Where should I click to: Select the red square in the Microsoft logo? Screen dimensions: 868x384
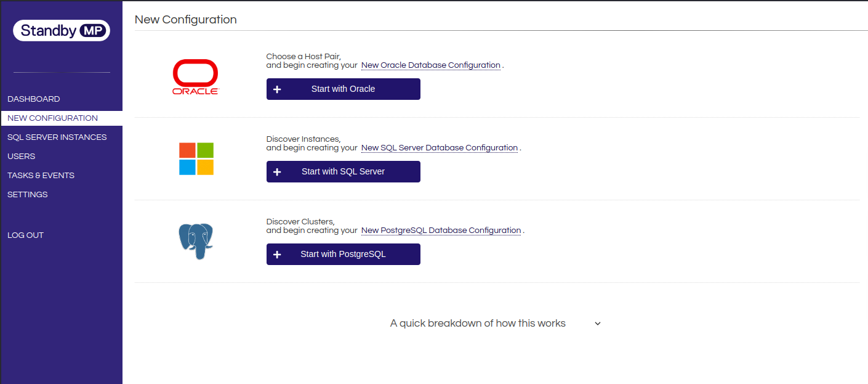[187, 150]
